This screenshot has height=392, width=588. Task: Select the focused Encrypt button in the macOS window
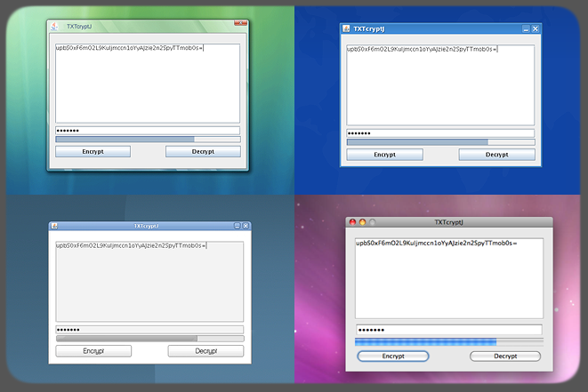click(393, 356)
